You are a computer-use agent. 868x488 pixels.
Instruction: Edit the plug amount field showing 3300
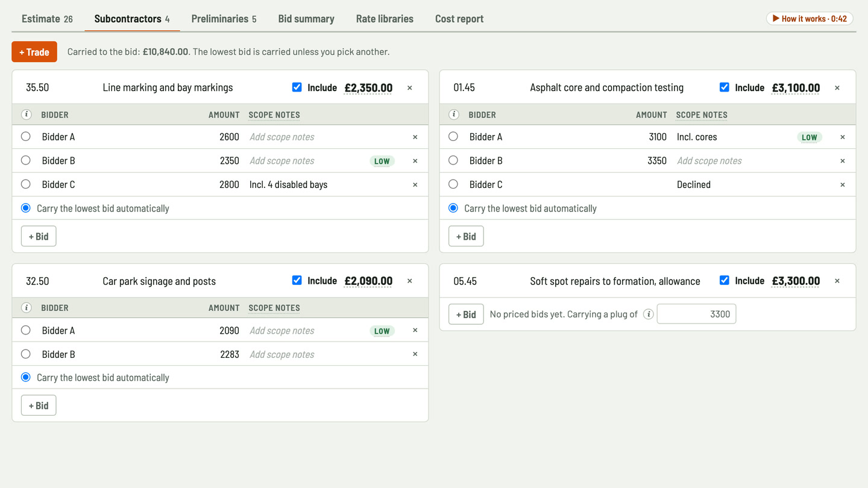coord(696,314)
